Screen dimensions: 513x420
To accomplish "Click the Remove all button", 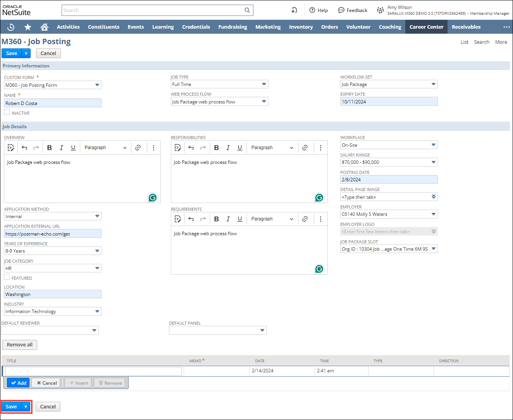I will 20,345.
